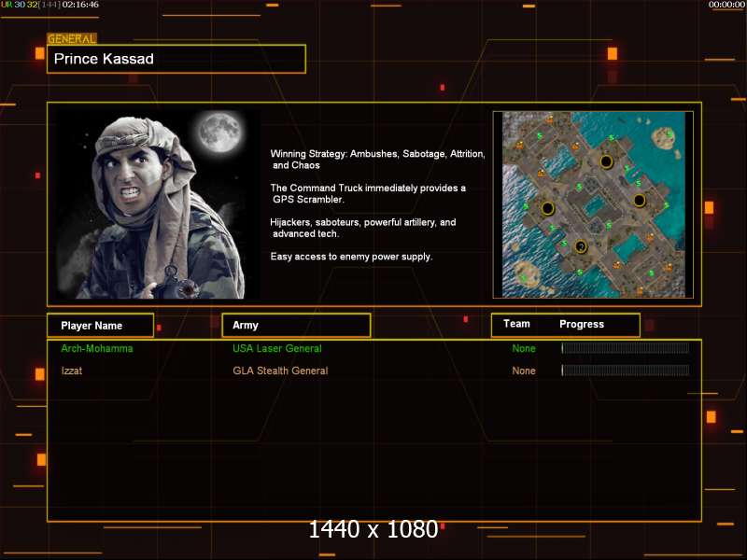Viewport: 747px width, 560px height.
Task: Click the Easy access to enemy power text
Action: [352, 257]
